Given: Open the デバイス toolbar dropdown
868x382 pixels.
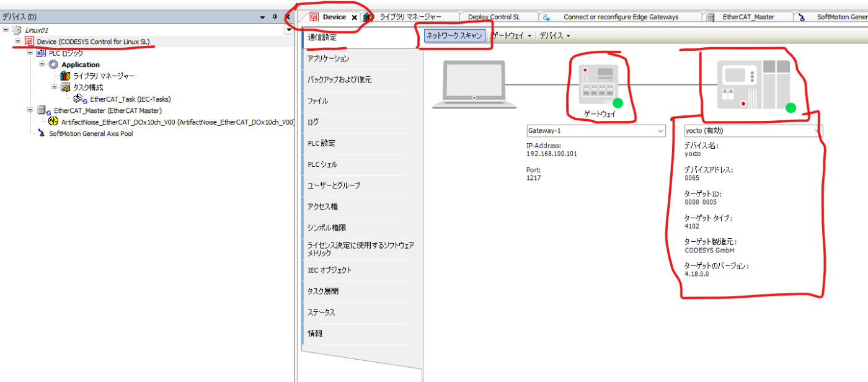Looking at the screenshot, I should tap(554, 36).
